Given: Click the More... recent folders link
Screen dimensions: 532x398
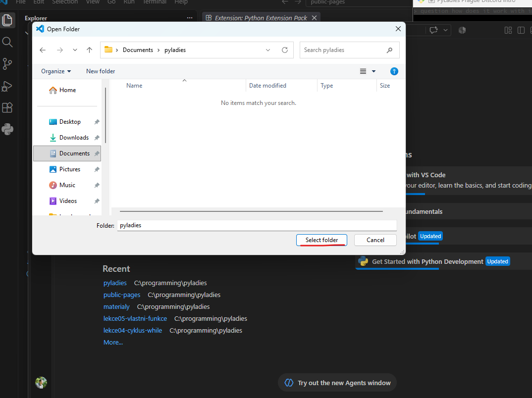Looking at the screenshot, I should [113, 343].
